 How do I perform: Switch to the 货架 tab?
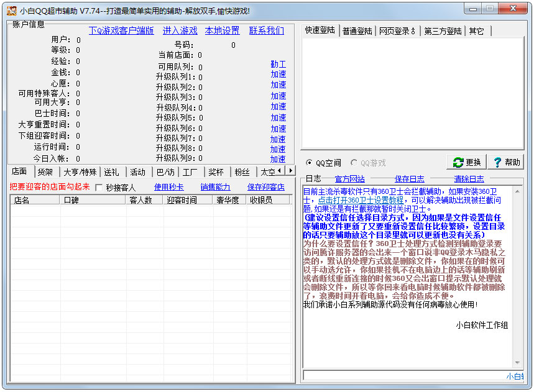click(45, 172)
